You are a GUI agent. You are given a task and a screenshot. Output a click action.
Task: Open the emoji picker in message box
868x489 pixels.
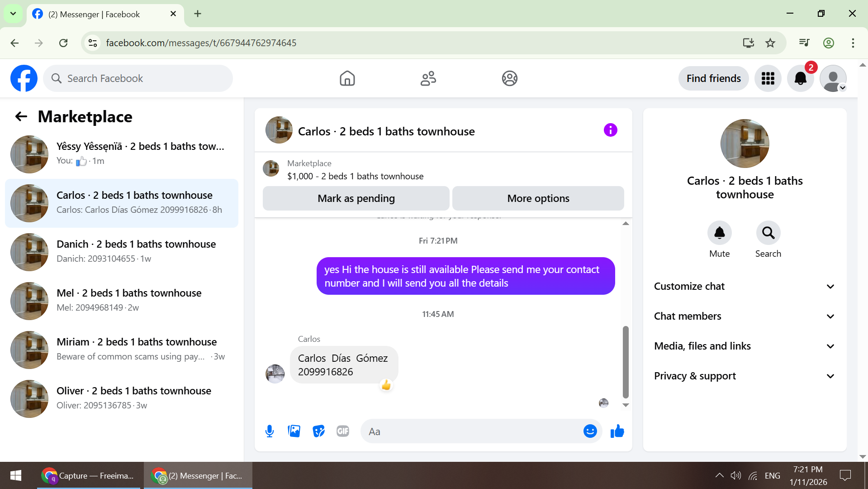[590, 431]
